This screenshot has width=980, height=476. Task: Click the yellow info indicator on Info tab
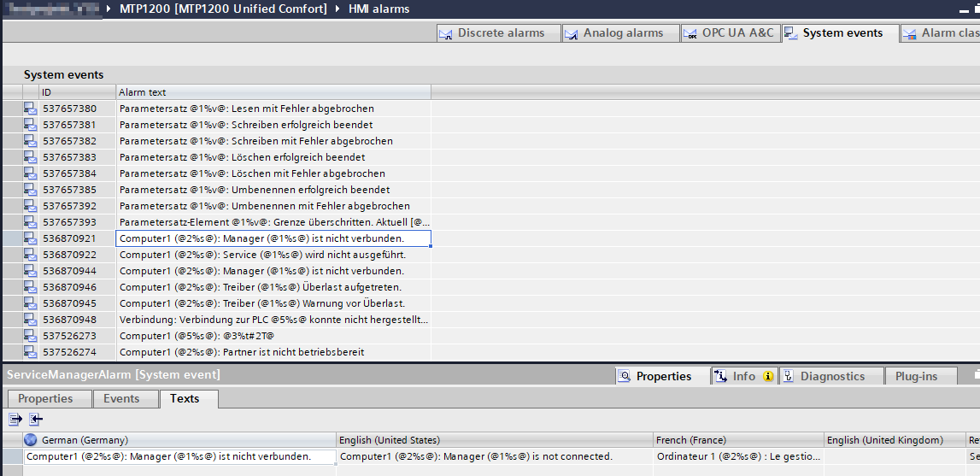pyautogui.click(x=769, y=377)
